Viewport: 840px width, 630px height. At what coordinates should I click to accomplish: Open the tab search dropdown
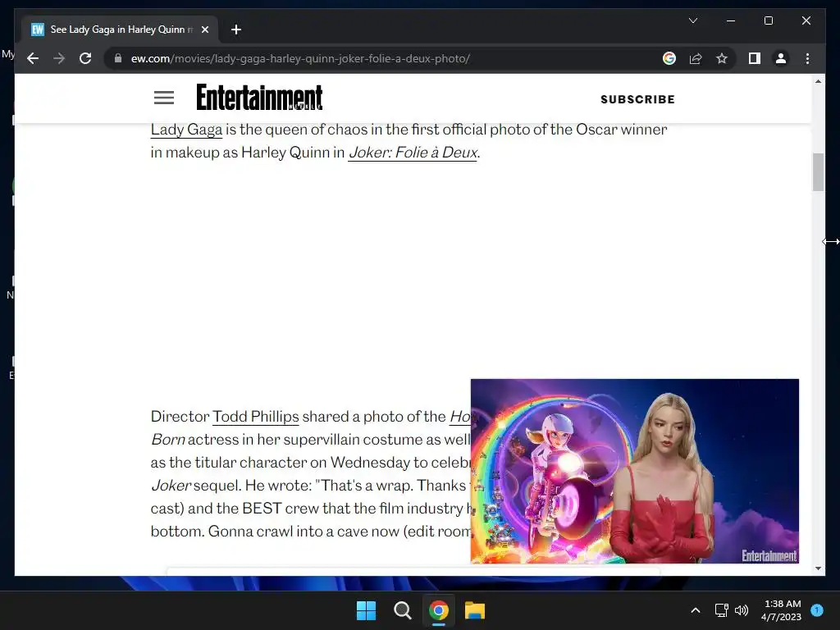click(x=692, y=21)
